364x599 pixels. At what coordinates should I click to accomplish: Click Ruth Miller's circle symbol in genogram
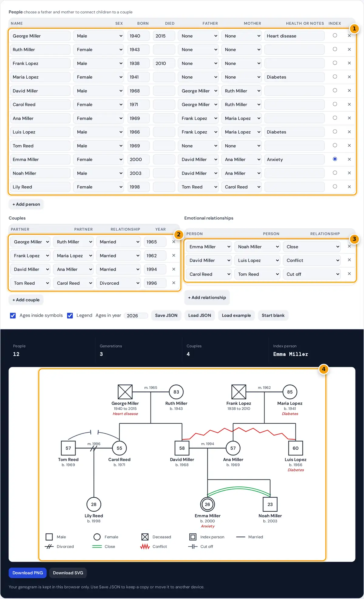[x=176, y=392]
